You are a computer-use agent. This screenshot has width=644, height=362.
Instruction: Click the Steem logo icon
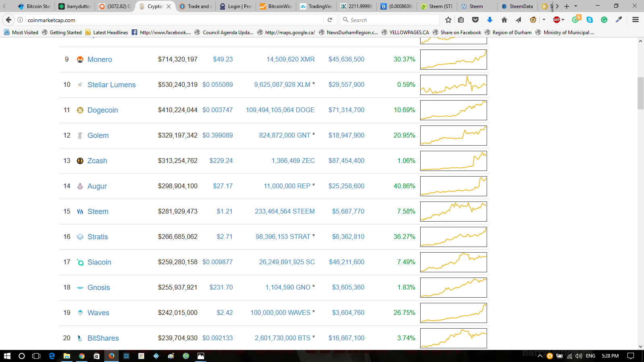tap(80, 212)
